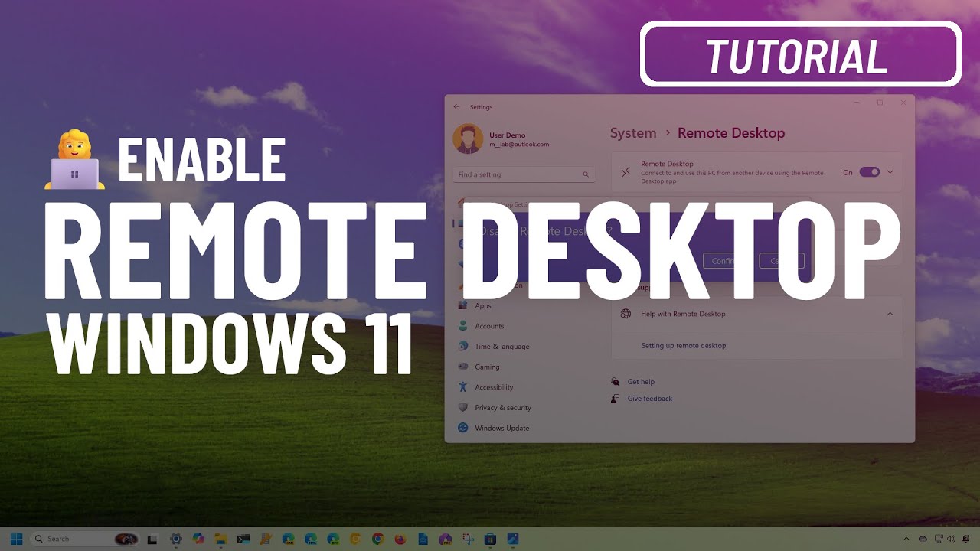This screenshot has height=551, width=980.
Task: Open File Explorer from the taskbar
Action: click(x=220, y=539)
